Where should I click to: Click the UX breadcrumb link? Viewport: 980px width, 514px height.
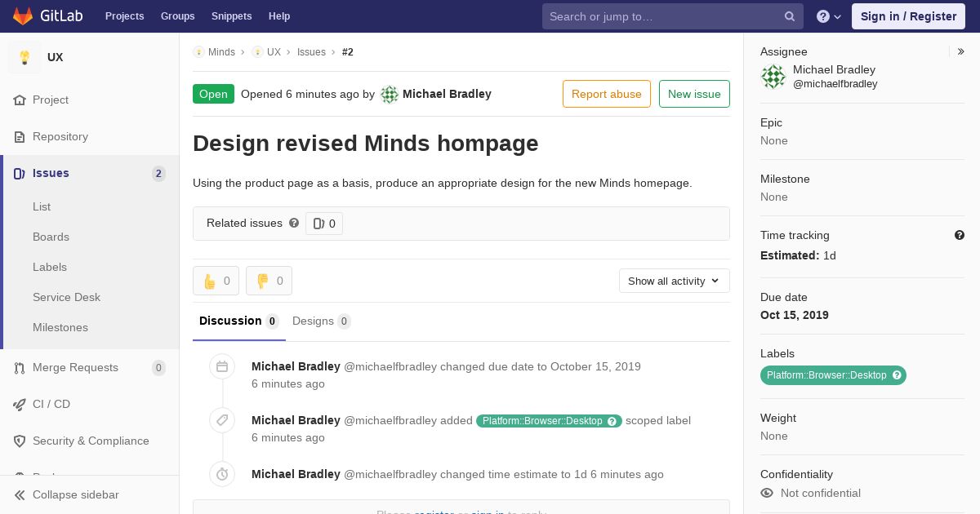coord(274,51)
